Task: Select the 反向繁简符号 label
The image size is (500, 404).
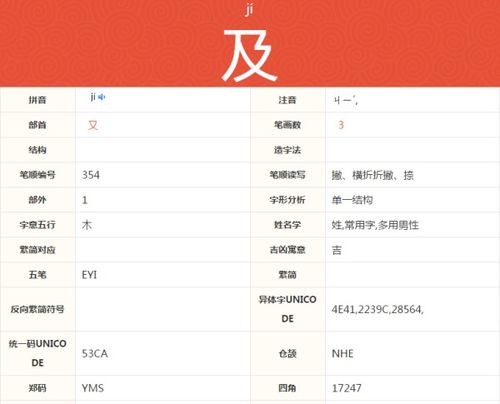Action: [37, 309]
